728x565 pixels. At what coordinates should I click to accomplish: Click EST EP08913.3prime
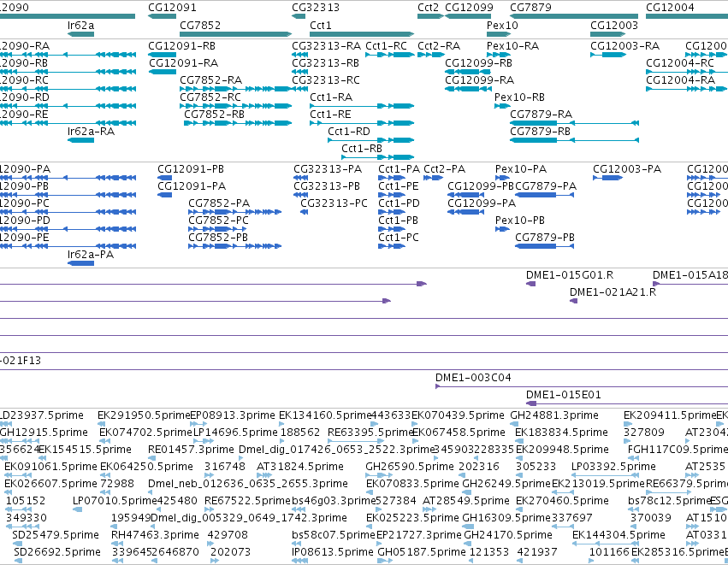tap(198, 424)
